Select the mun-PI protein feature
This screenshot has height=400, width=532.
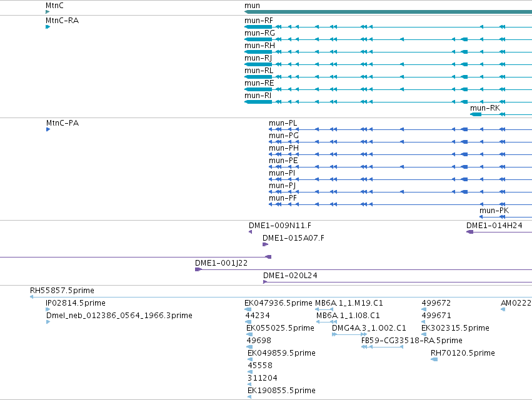point(400,179)
